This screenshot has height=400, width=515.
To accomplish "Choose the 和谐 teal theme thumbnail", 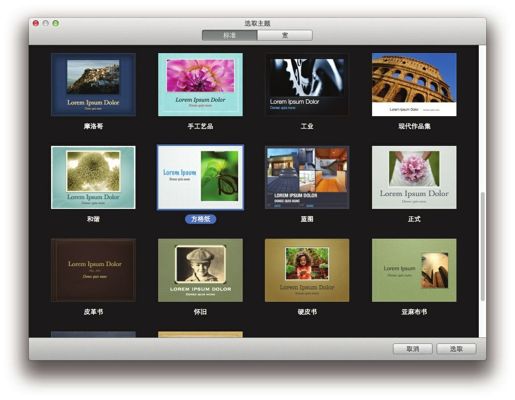I will point(93,177).
